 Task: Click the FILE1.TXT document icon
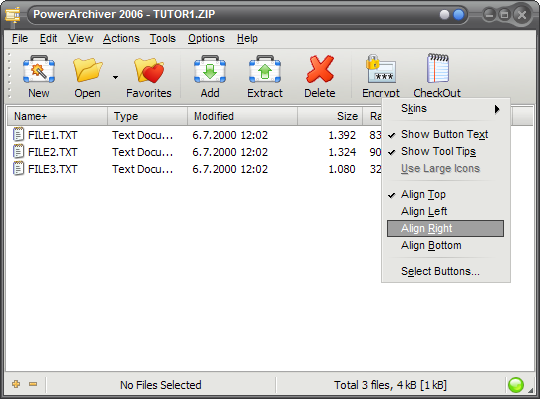click(x=18, y=135)
